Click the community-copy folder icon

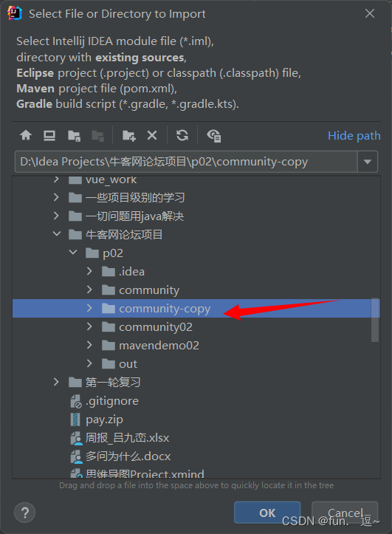[109, 308]
